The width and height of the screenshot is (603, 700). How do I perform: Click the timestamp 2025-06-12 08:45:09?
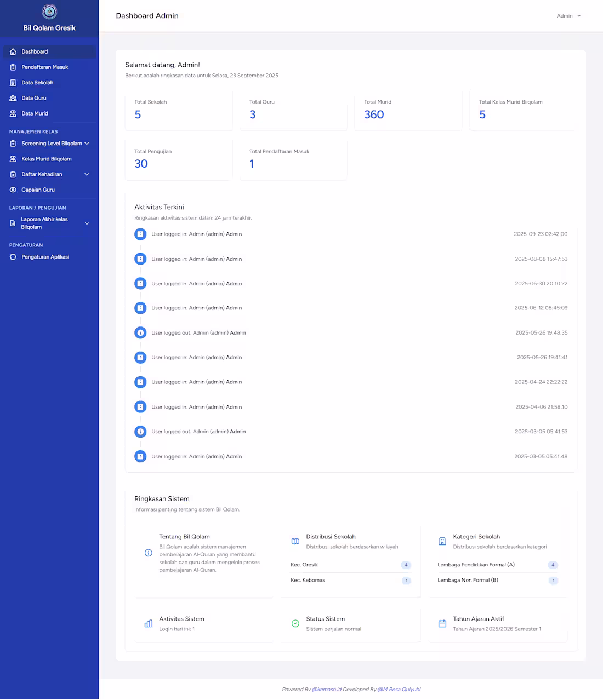[x=541, y=308]
